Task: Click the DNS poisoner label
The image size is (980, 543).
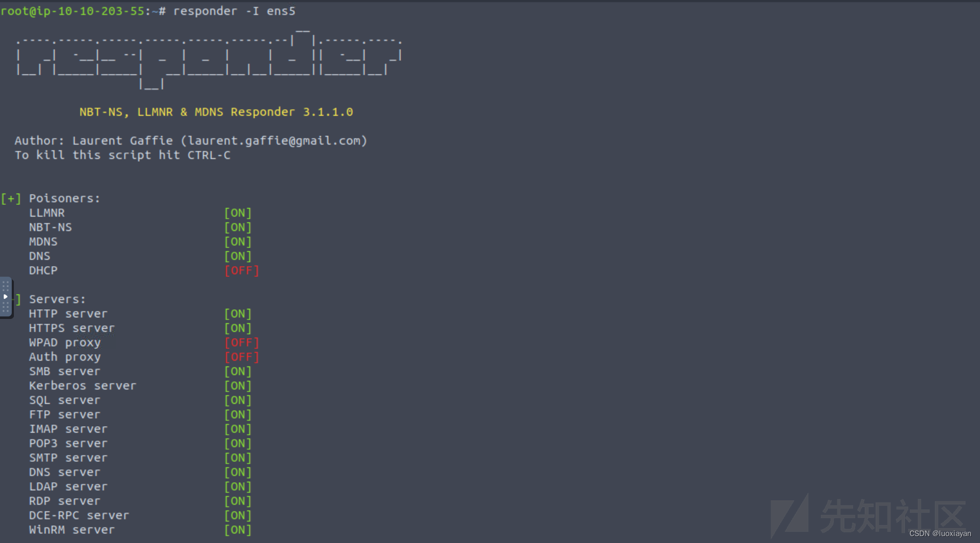Action: tap(39, 256)
